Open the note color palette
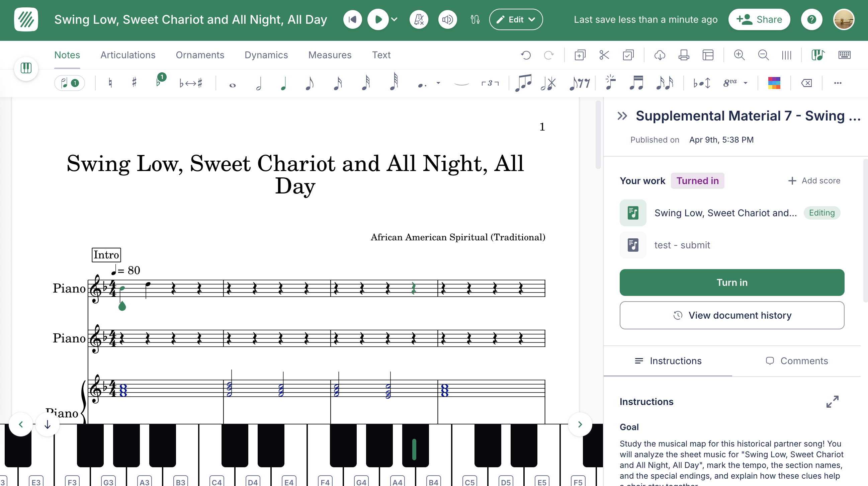This screenshot has width=868, height=486. tap(774, 83)
